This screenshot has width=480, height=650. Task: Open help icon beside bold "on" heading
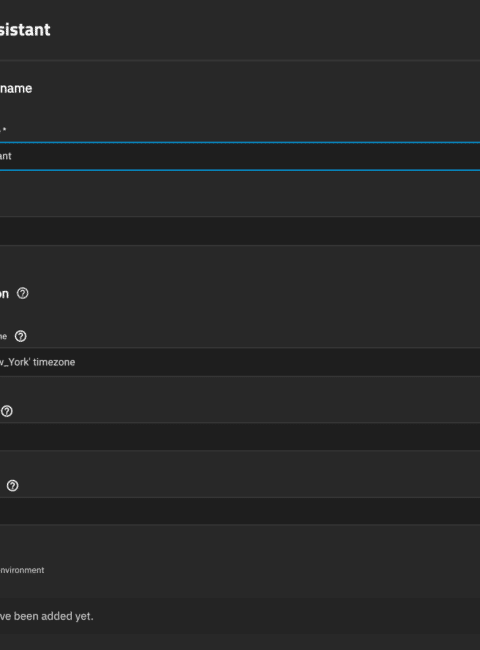tap(22, 293)
